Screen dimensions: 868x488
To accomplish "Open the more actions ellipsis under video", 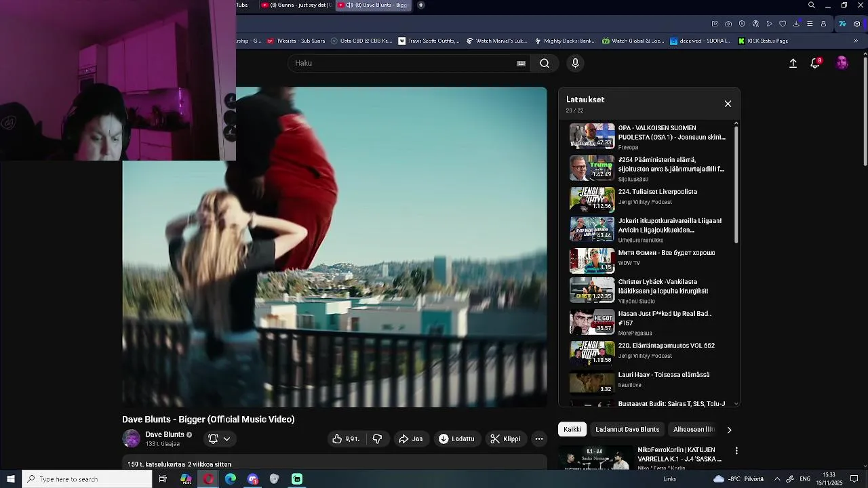I will [539, 439].
